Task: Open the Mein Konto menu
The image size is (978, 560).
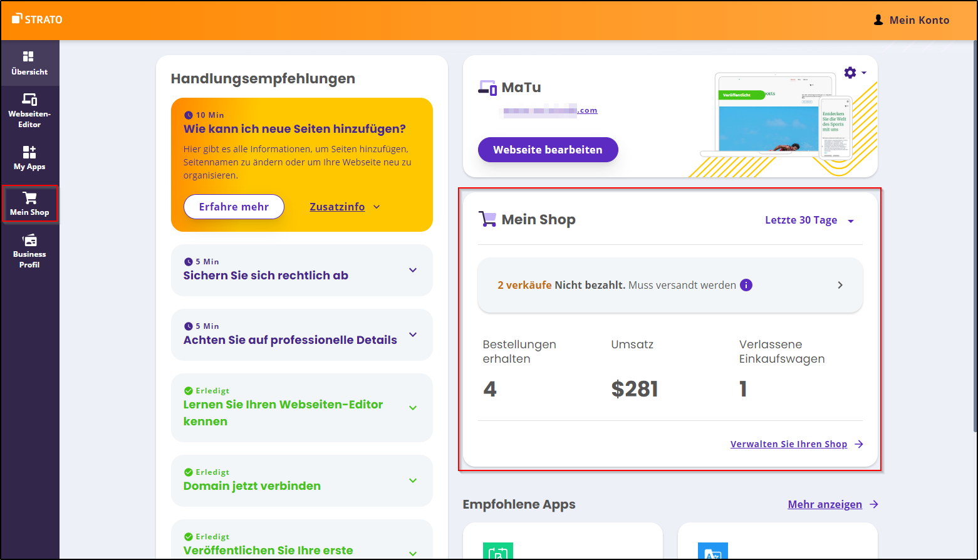Action: click(910, 19)
